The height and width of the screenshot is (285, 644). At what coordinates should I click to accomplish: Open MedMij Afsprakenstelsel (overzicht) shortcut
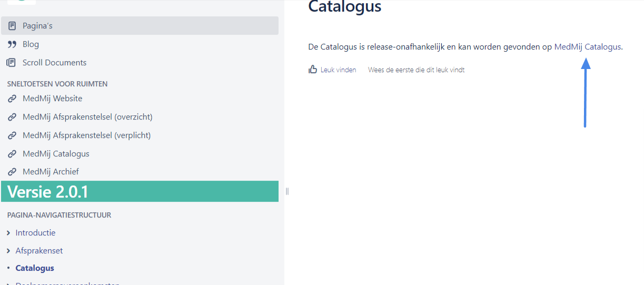tap(87, 117)
